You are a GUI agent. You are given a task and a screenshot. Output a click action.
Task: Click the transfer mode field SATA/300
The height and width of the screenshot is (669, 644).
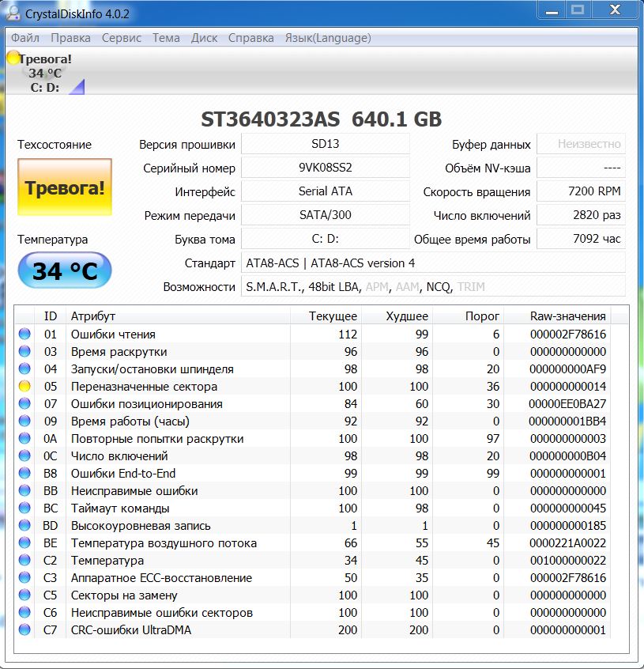326,215
